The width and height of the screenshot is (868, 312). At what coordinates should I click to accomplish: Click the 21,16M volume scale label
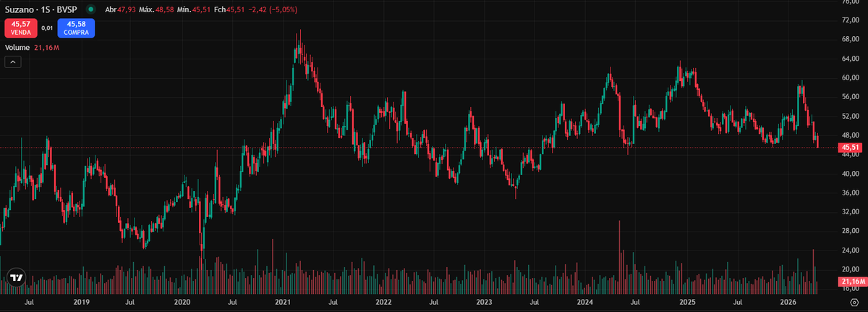pos(851,281)
